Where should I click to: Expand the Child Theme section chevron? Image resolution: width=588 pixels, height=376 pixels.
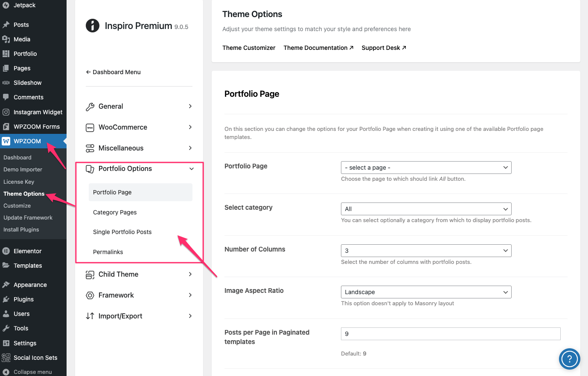190,274
